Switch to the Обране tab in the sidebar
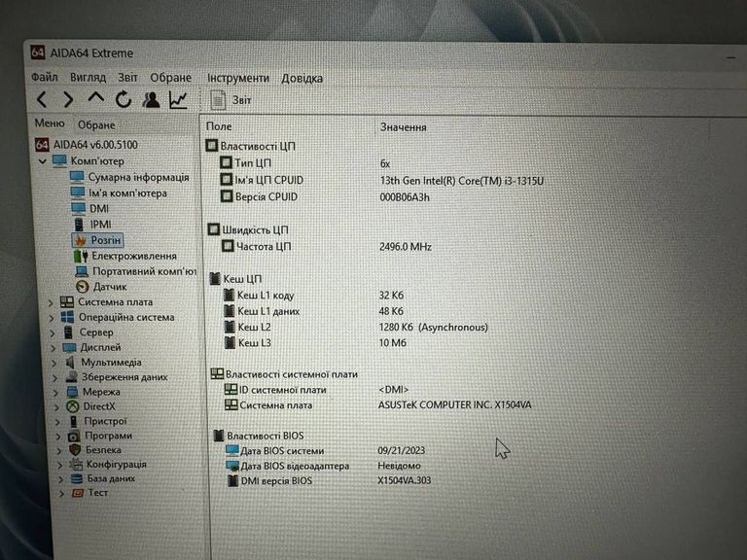Screen dimensions: 747x560 (x=96, y=124)
